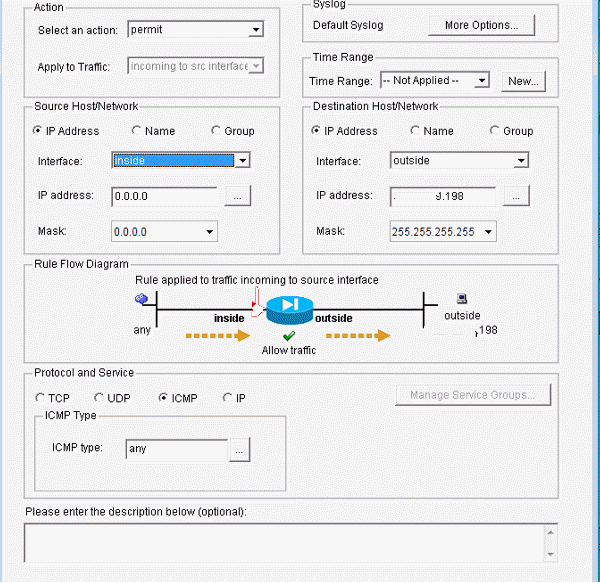Screen dimensions: 600x583
Task: Click the network cloud icon above any
Action: pos(141,298)
